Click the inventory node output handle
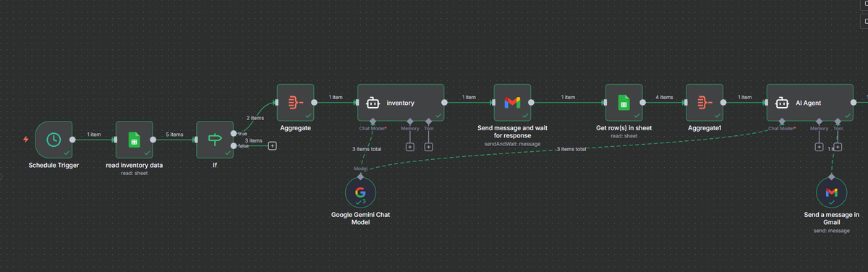The image size is (868, 272). (444, 103)
